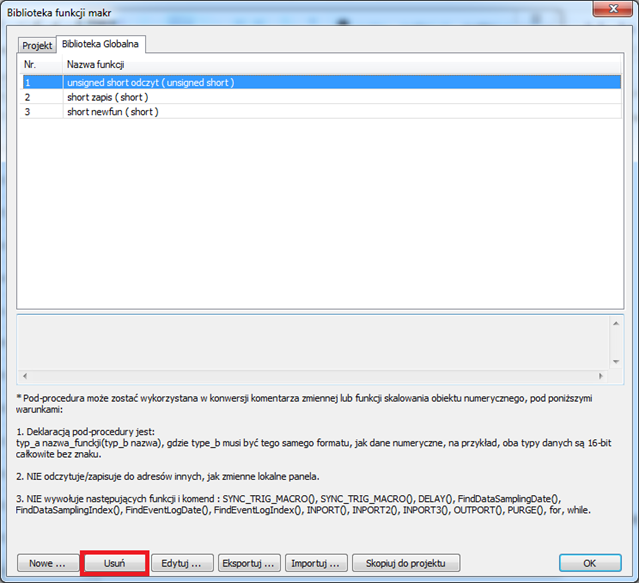Select the Biblioteka Globalna tab
Image resolution: width=639 pixels, height=583 pixels.
100,44
